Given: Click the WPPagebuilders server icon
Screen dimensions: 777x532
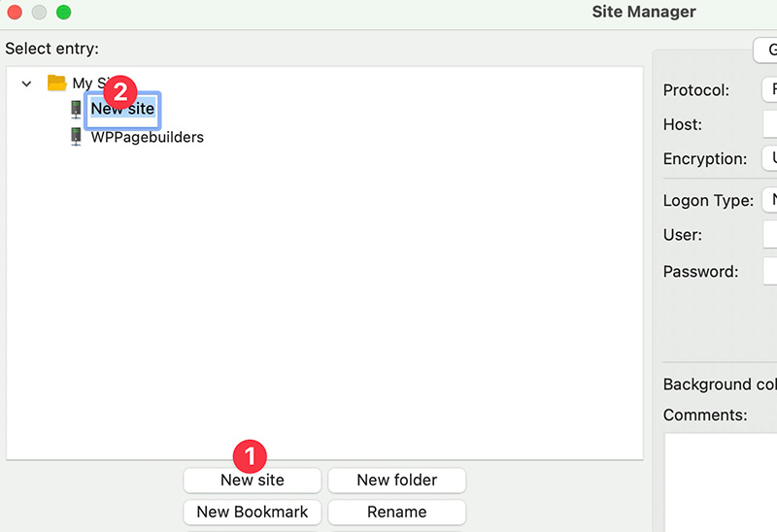Looking at the screenshot, I should (x=76, y=137).
